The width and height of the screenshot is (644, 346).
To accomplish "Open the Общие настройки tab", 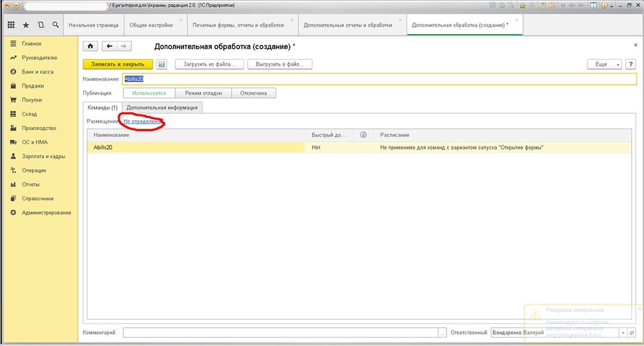I will [x=151, y=25].
